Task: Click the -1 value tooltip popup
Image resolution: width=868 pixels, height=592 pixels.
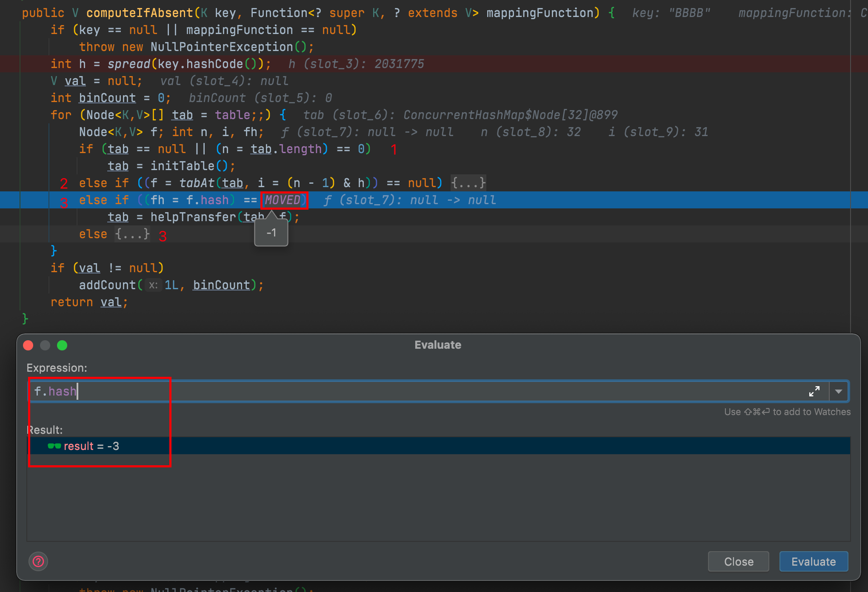Action: click(271, 233)
